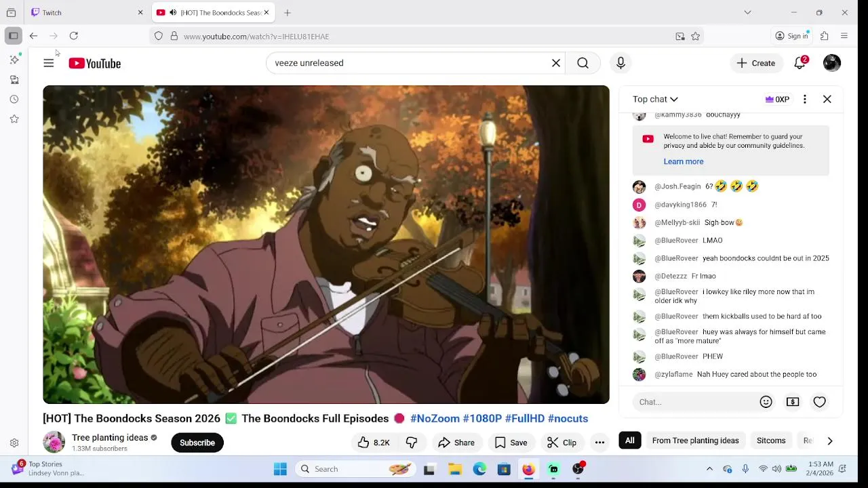Open Super Chat purchase icon
The height and width of the screenshot is (488, 868).
coord(793,402)
